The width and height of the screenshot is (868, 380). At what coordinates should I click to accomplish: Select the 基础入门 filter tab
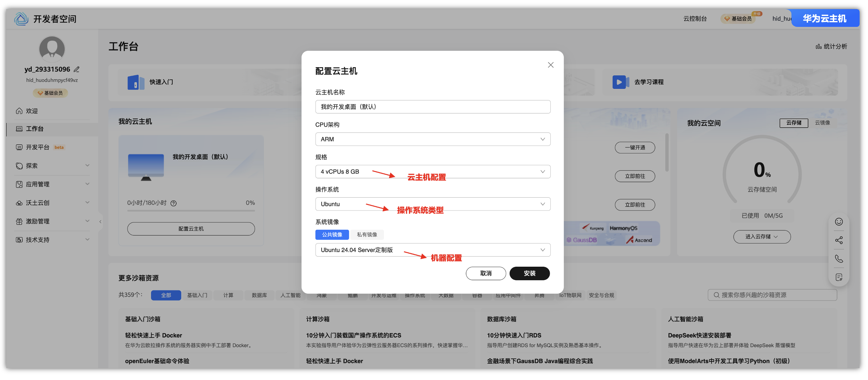click(197, 295)
